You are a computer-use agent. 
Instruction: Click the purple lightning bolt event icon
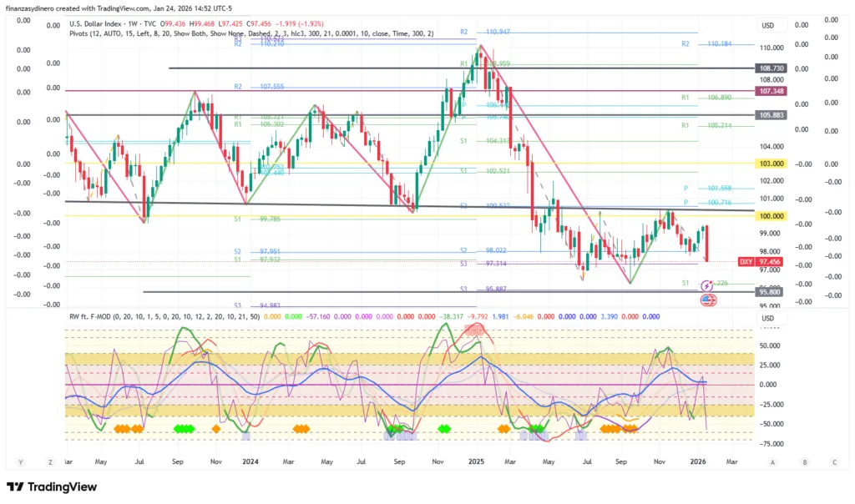[706, 286]
